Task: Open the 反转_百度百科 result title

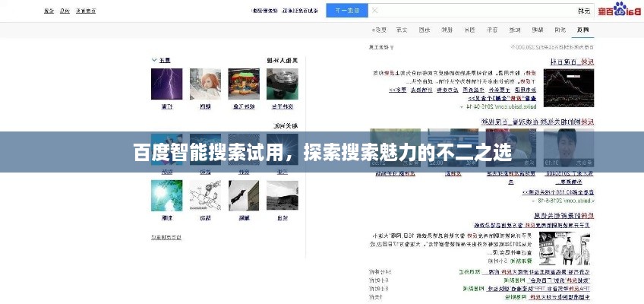Action: pos(572,62)
